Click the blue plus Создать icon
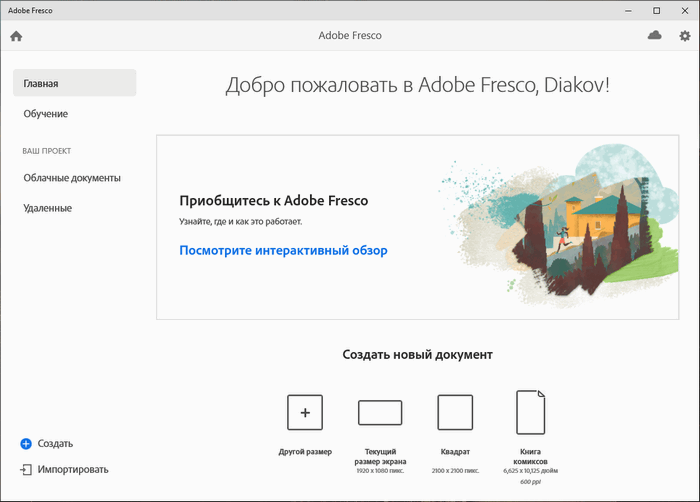 26,443
